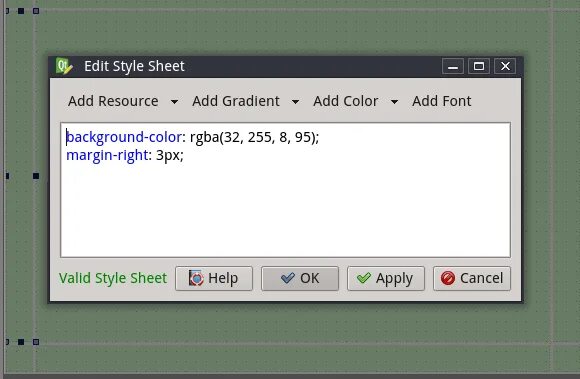Choose Add Font from the toolbar

(442, 101)
